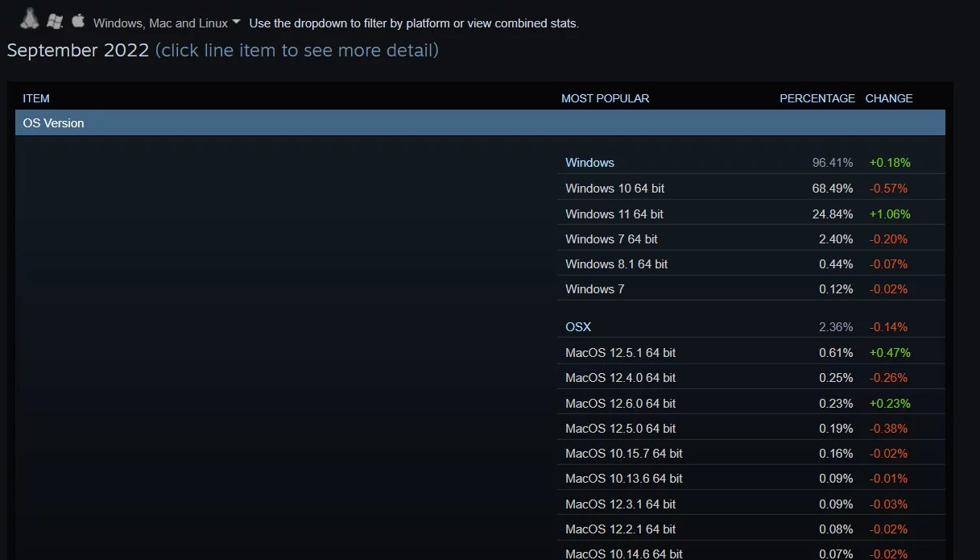The height and width of the screenshot is (560, 980).
Task: Click the Windows logo icon
Action: click(55, 21)
